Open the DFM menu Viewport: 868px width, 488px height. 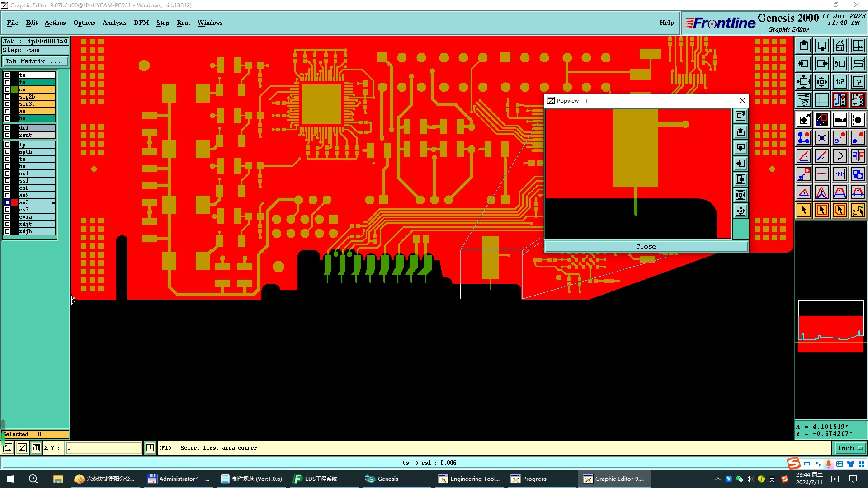(x=141, y=23)
